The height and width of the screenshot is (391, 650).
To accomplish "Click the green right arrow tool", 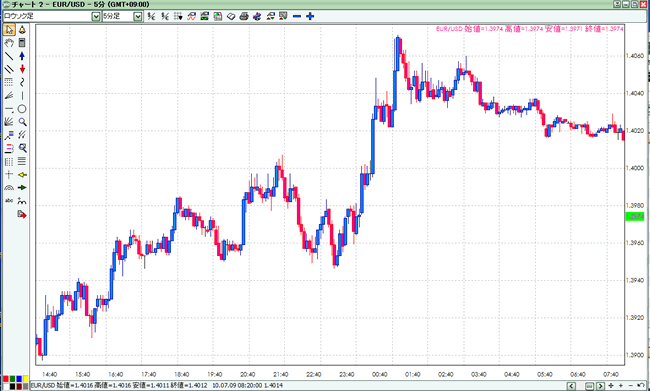I will (22, 188).
